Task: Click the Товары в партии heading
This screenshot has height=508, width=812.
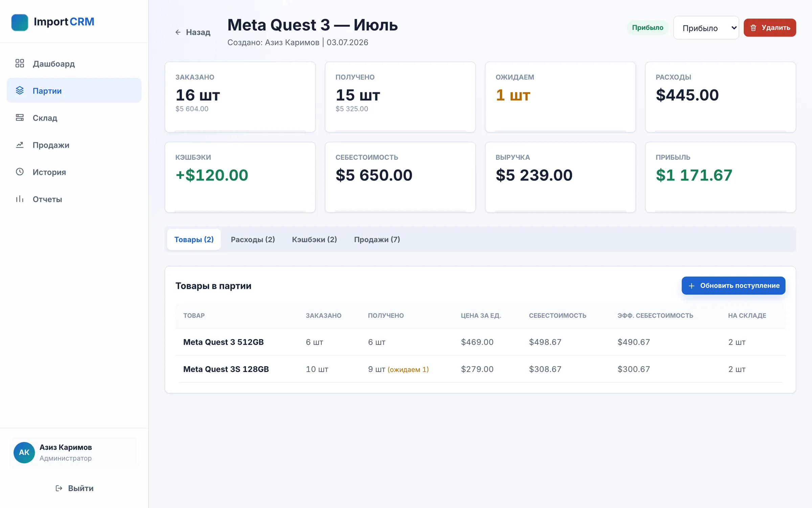Action: [x=213, y=286]
